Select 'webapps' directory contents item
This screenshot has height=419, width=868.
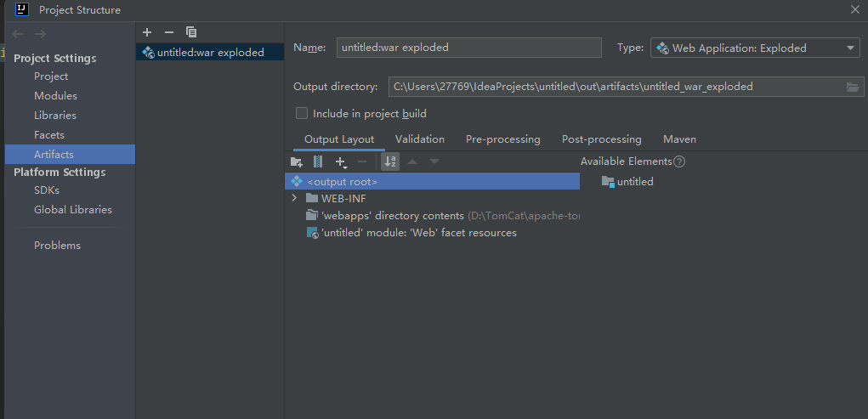tap(392, 216)
